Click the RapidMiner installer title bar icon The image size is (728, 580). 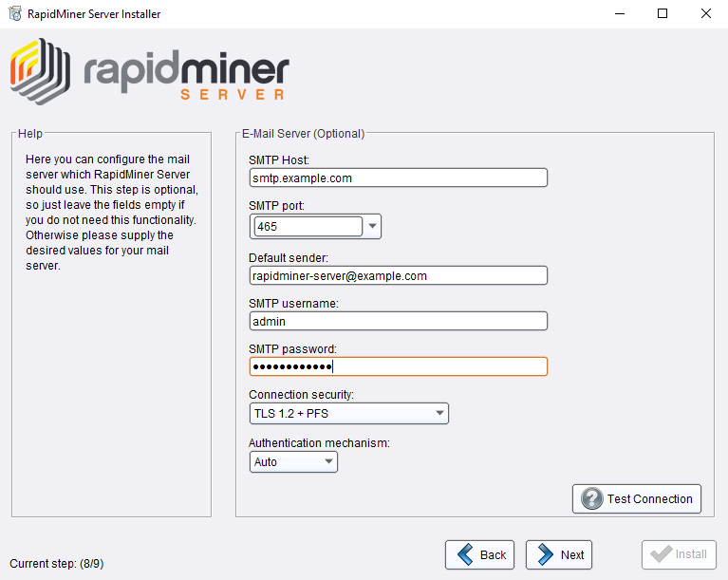(x=15, y=14)
